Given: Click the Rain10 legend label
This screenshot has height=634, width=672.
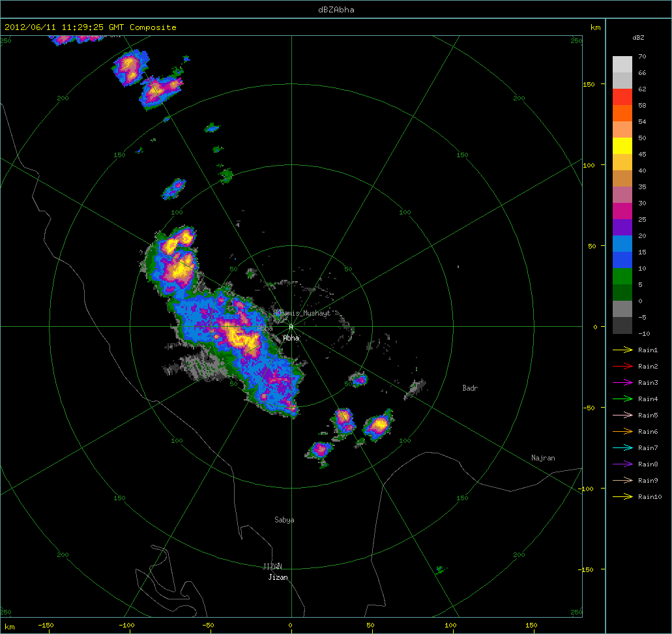Looking at the screenshot, I should pyautogui.click(x=650, y=497).
